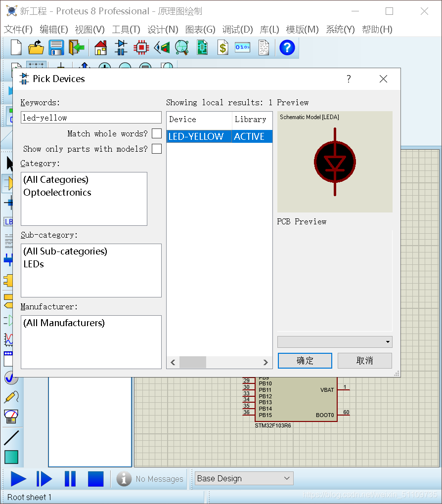The width and height of the screenshot is (442, 504).
Task: Select the probe tool icon
Action: click(11, 397)
